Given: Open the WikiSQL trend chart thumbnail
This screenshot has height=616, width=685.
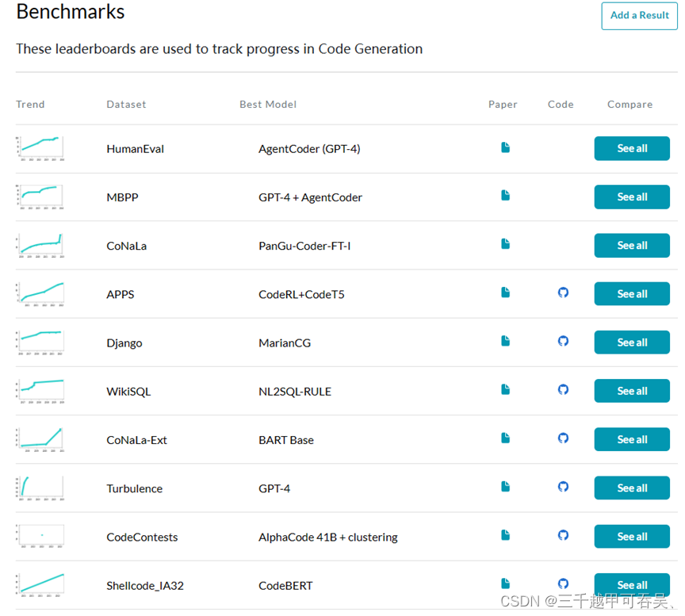Looking at the screenshot, I should point(40,391).
